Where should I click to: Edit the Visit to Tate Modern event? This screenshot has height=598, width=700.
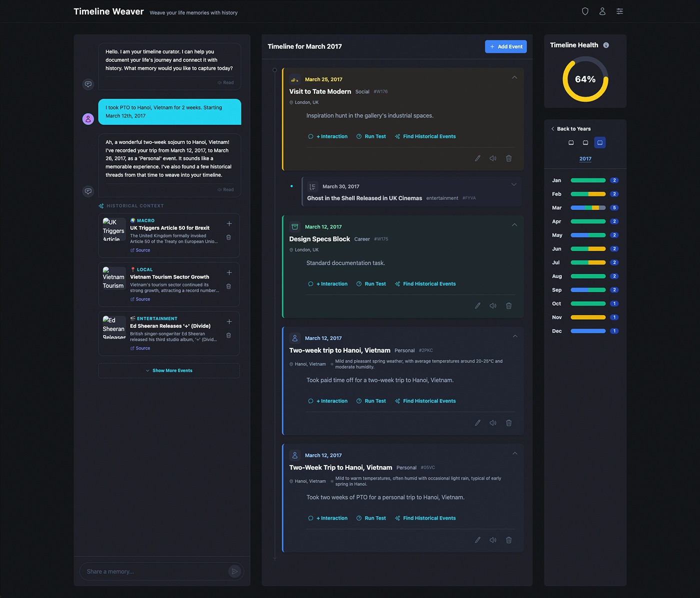[477, 158]
